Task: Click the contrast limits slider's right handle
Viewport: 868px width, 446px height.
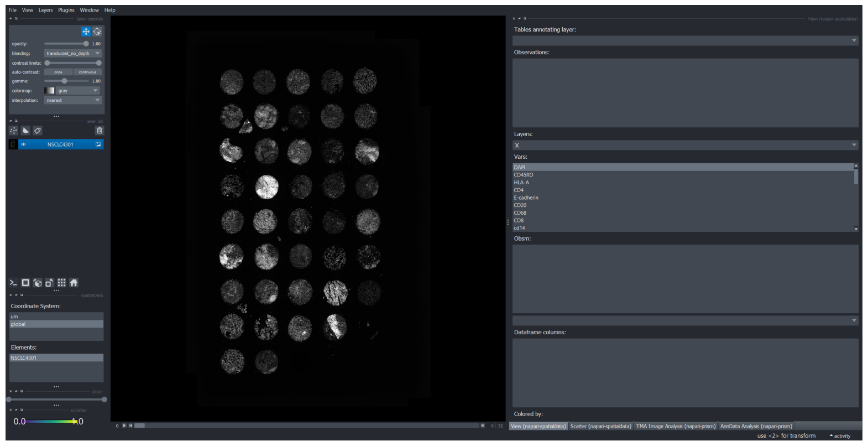Action: point(99,63)
